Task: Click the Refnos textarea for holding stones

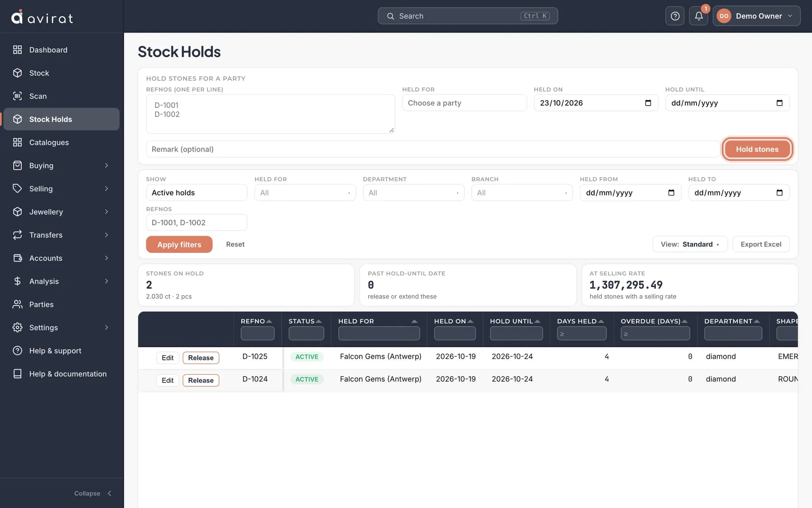Action: [x=270, y=114]
